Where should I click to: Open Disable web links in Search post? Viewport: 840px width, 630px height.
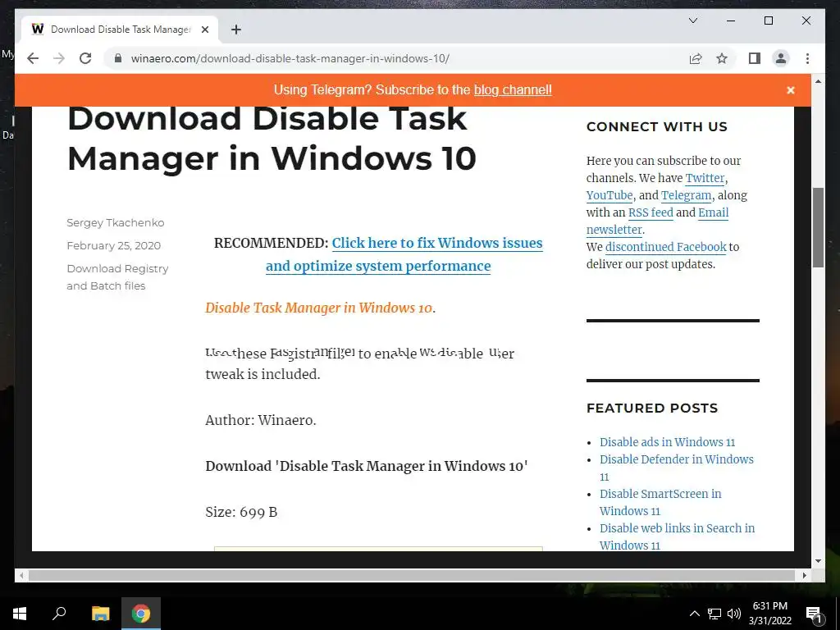pos(677,536)
